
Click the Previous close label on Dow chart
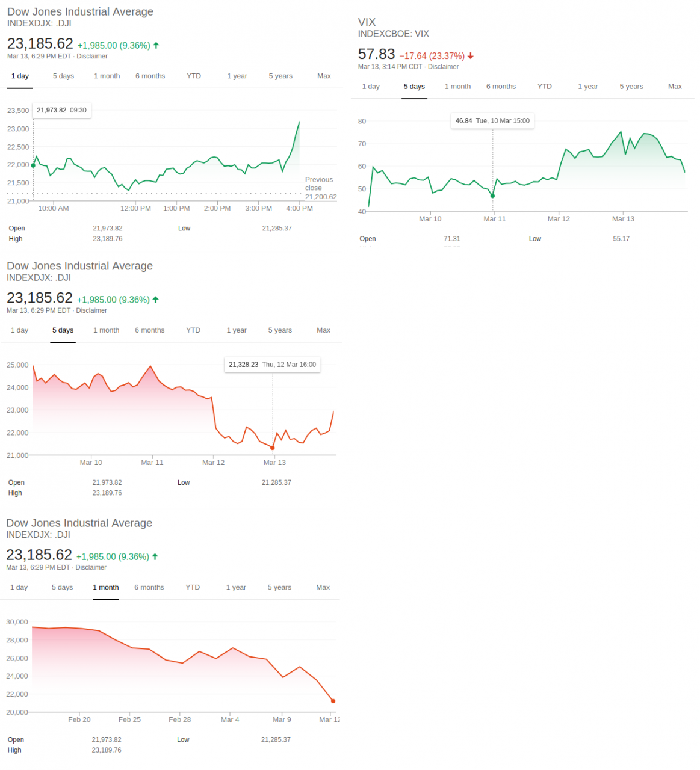pyautogui.click(x=319, y=184)
